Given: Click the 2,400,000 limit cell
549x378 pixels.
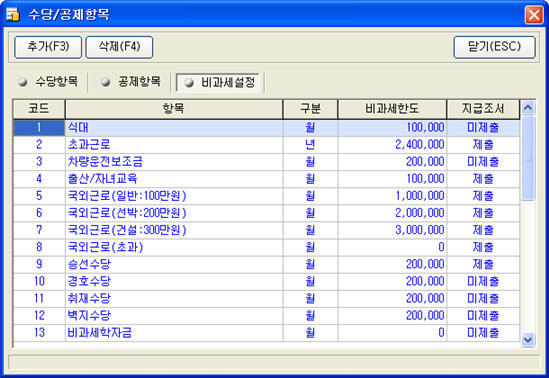Looking at the screenshot, I should click(x=392, y=145).
